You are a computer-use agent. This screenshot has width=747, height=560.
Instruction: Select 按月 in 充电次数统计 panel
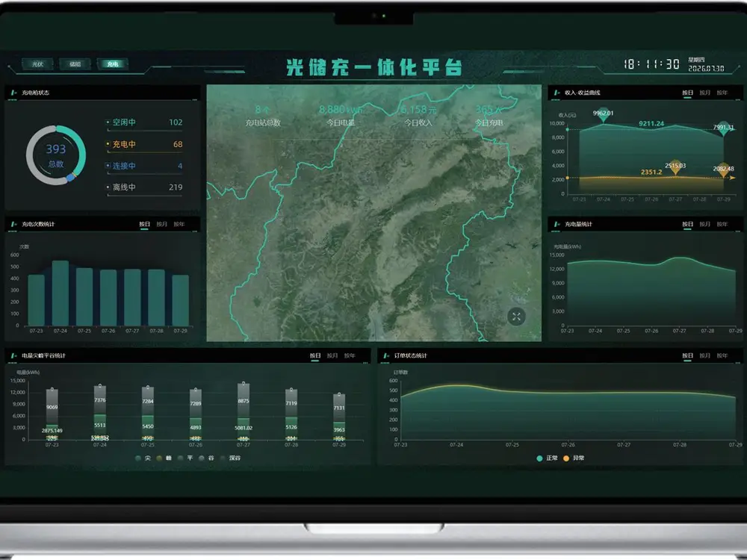(x=162, y=224)
